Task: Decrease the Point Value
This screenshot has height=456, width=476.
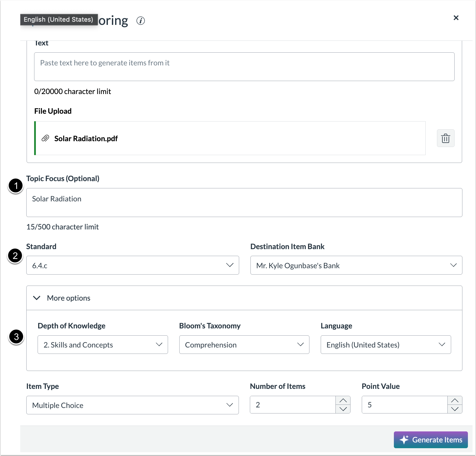Action: click(455, 409)
